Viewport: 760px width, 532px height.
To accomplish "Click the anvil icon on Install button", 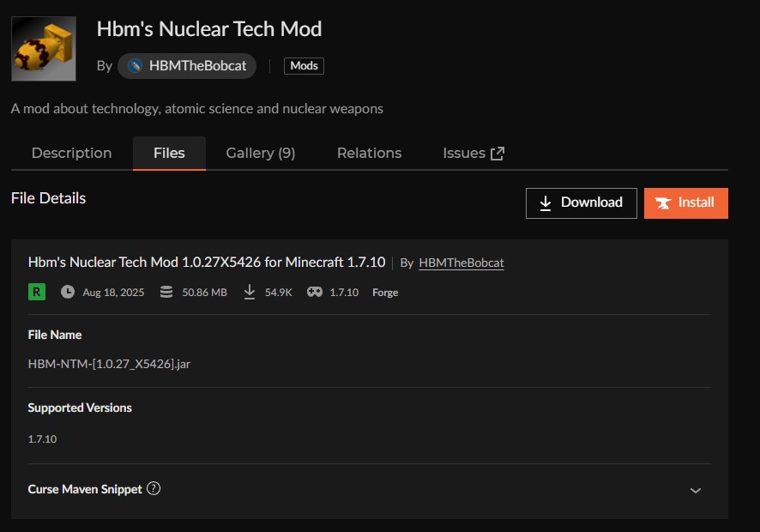I will (x=663, y=203).
